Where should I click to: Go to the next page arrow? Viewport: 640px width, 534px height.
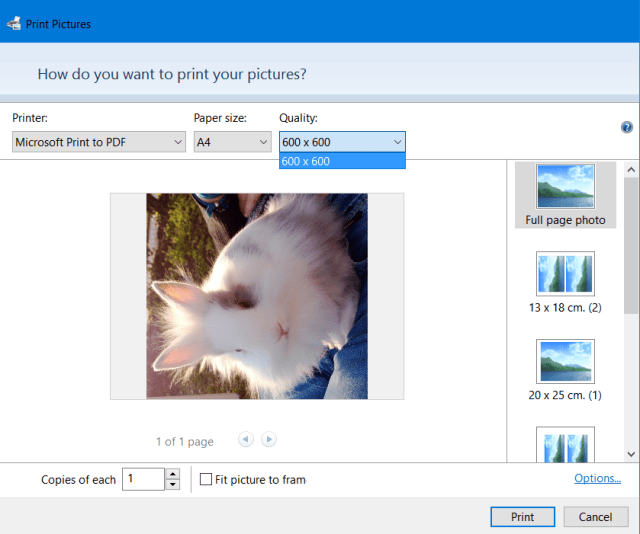click(x=269, y=439)
